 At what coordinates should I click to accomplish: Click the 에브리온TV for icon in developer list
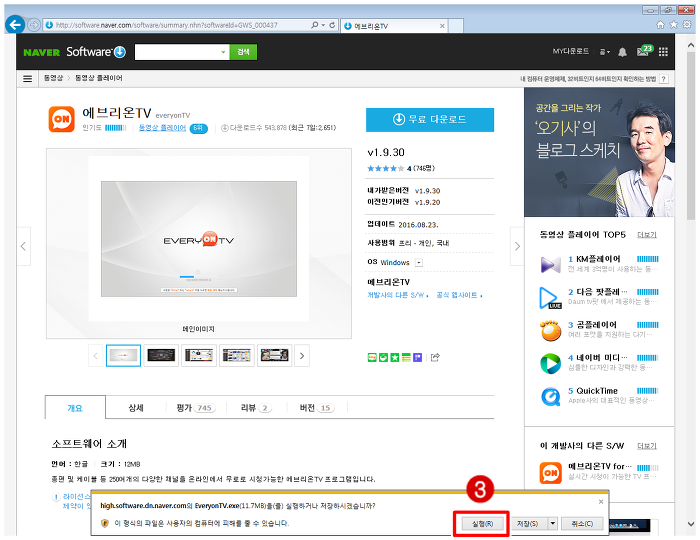[x=550, y=473]
